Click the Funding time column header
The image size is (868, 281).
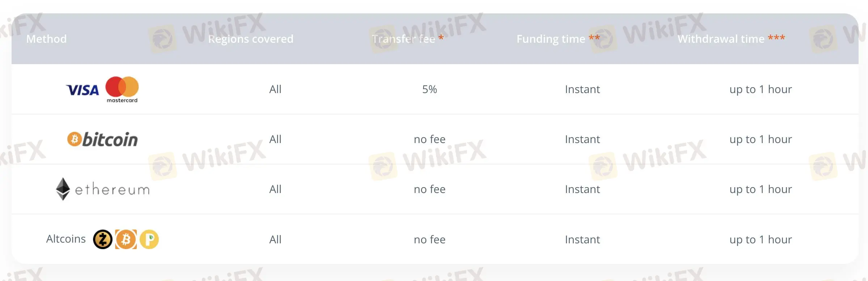tap(551, 39)
